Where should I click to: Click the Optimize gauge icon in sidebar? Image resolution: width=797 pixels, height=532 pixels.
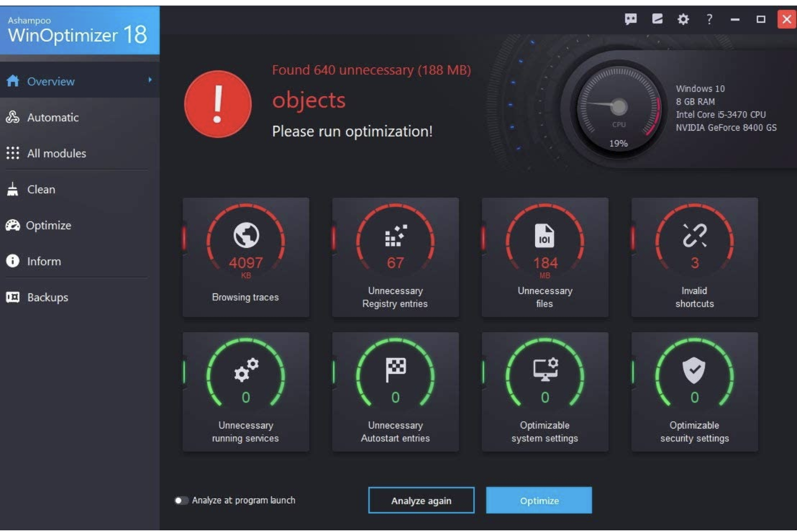(13, 225)
